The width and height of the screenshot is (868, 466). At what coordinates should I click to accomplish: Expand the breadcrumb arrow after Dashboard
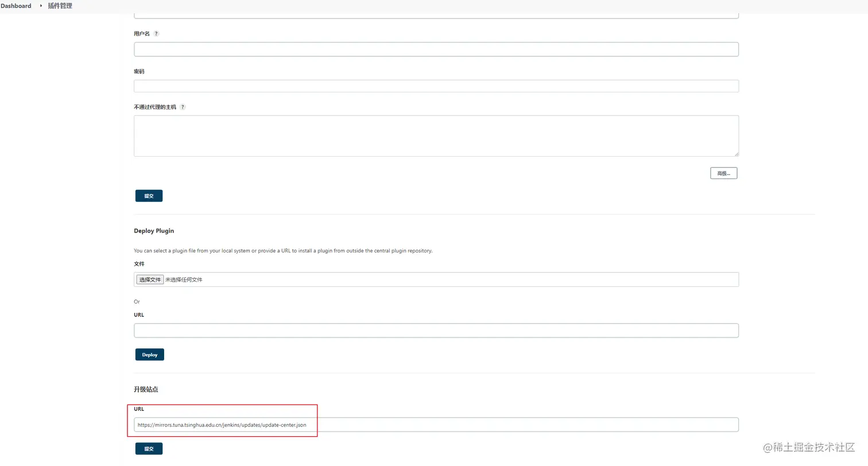tap(41, 6)
